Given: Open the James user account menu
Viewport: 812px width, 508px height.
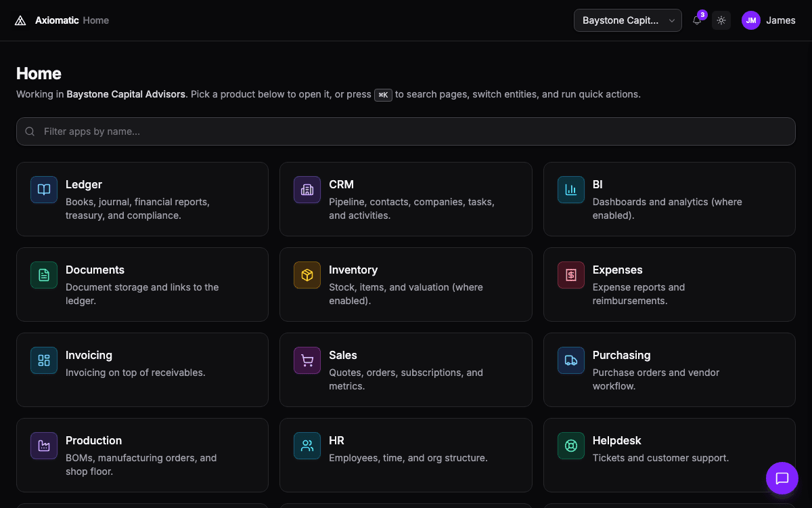Looking at the screenshot, I should click(769, 20).
